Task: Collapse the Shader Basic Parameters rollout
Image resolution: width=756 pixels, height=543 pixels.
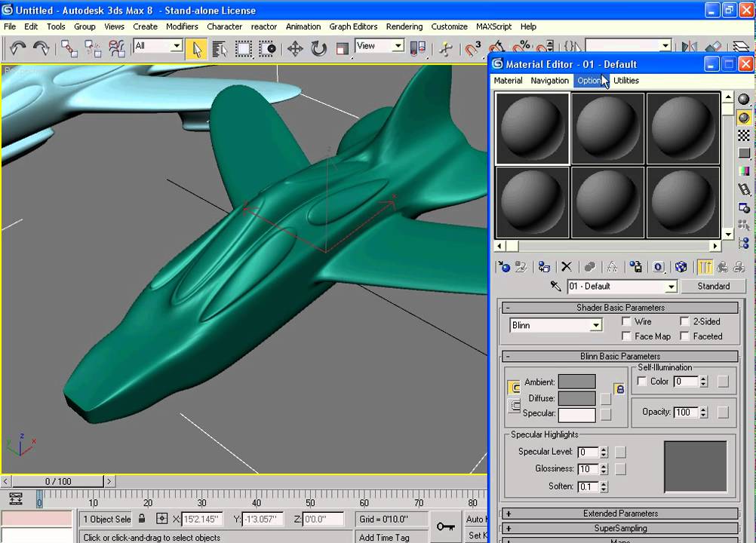Action: tap(620, 308)
